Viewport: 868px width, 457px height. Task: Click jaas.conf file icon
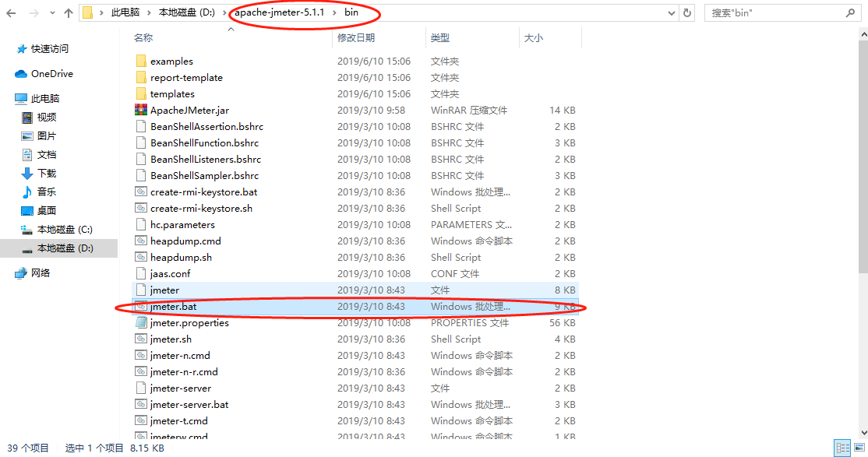(x=141, y=273)
